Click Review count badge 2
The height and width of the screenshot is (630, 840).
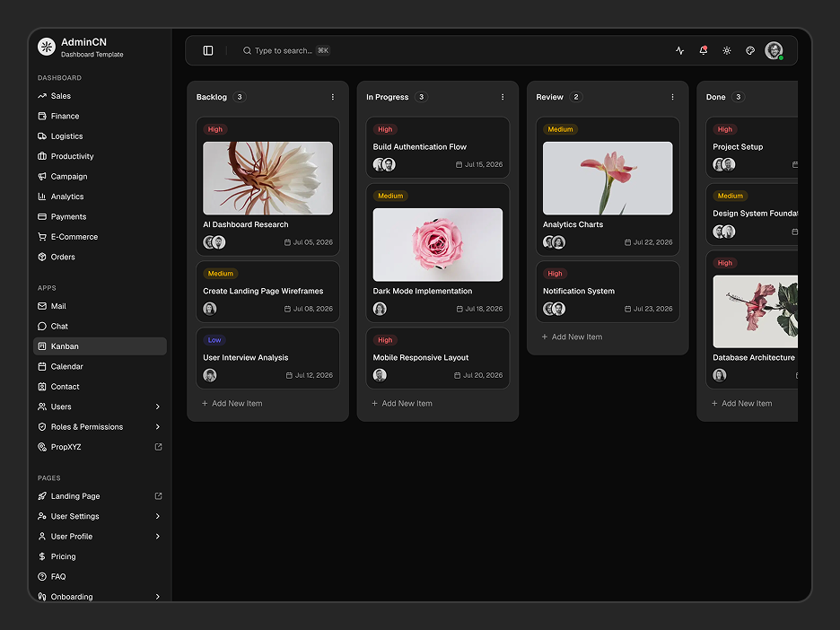point(576,97)
